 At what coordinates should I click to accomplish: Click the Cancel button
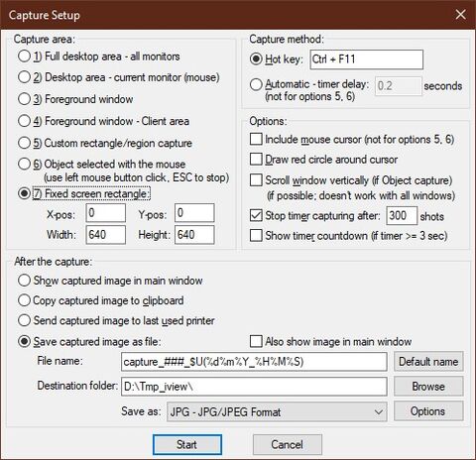pyautogui.click(x=287, y=444)
